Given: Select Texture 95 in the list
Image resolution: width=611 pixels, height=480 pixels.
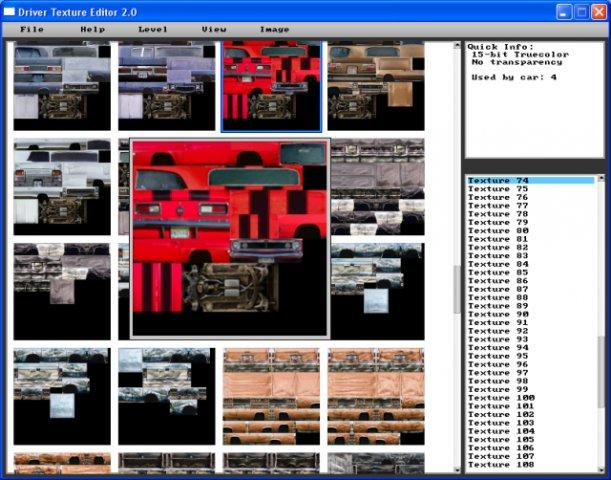Looking at the screenshot, I should pyautogui.click(x=531, y=356).
